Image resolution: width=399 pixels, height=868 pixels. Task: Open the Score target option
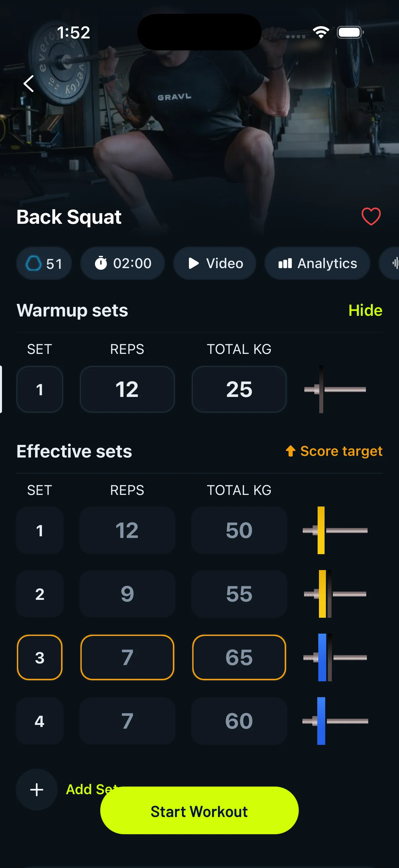pyautogui.click(x=334, y=451)
